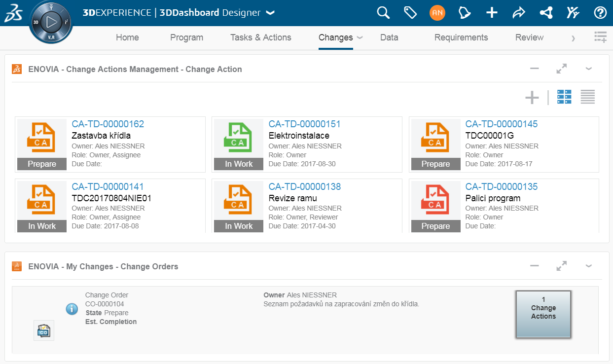
Task: Go to the Requirements tab
Action: pyautogui.click(x=461, y=37)
